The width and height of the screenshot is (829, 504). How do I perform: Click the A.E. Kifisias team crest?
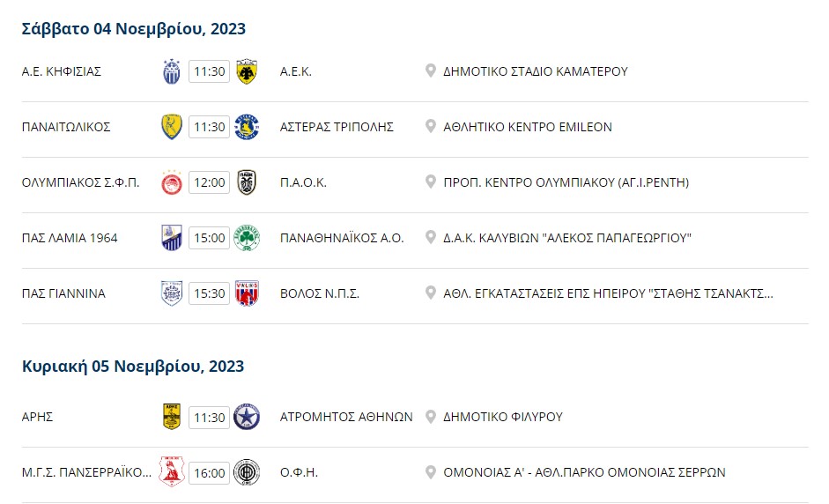(171, 71)
